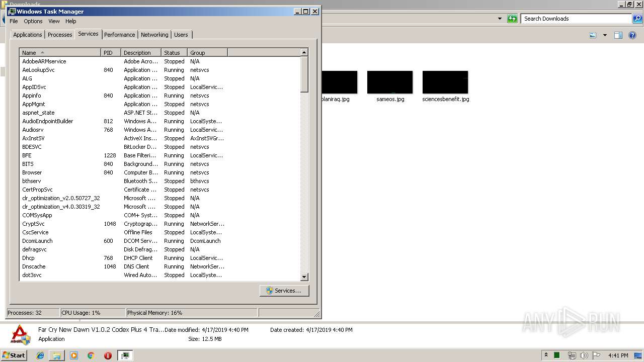Select the AdobeARMservice row
This screenshot has height=362, width=644.
coord(160,61)
